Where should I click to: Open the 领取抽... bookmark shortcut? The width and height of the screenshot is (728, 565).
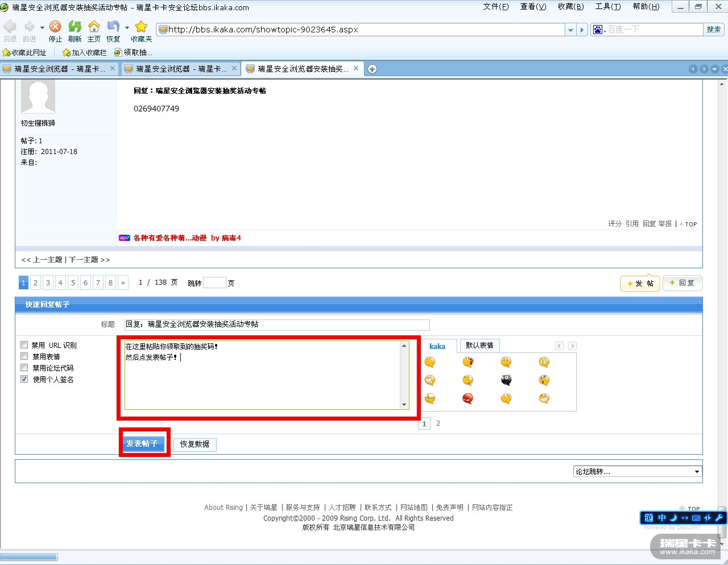(x=133, y=52)
